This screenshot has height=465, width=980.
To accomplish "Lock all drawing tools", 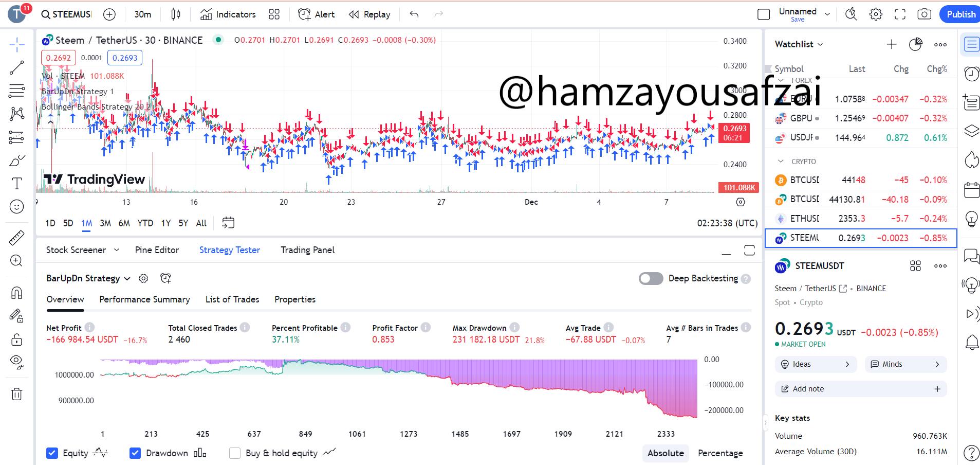I will (x=17, y=339).
